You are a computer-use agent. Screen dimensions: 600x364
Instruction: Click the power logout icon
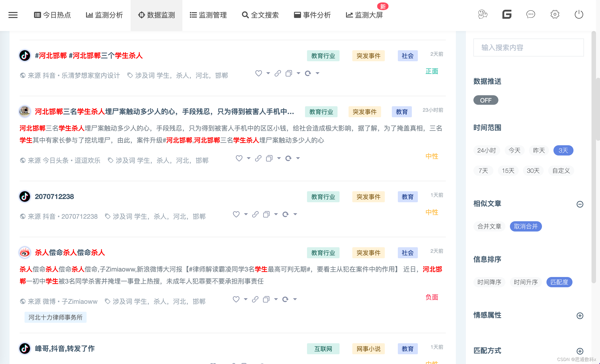click(579, 14)
